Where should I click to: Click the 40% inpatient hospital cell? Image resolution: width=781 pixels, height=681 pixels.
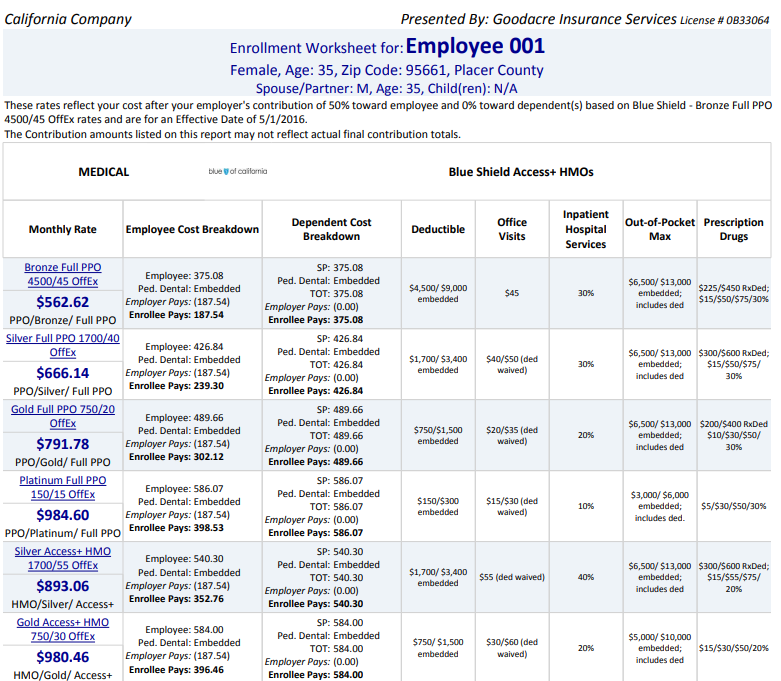point(586,577)
